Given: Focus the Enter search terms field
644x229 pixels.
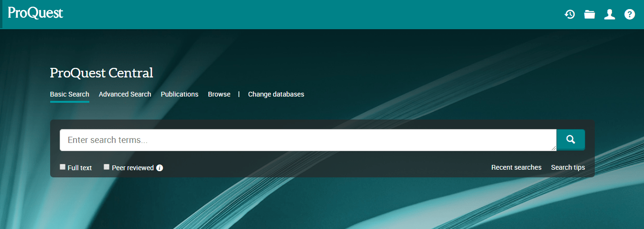Looking at the screenshot, I should 308,140.
